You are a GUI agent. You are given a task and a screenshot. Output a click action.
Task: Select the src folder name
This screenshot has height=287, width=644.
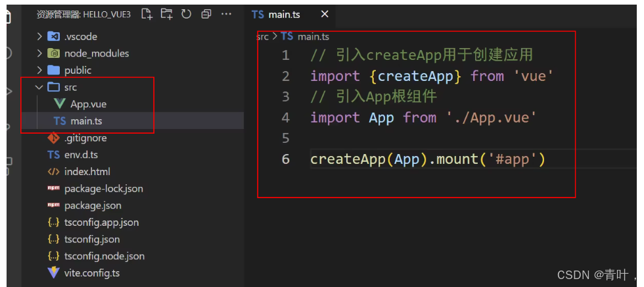[x=71, y=87]
